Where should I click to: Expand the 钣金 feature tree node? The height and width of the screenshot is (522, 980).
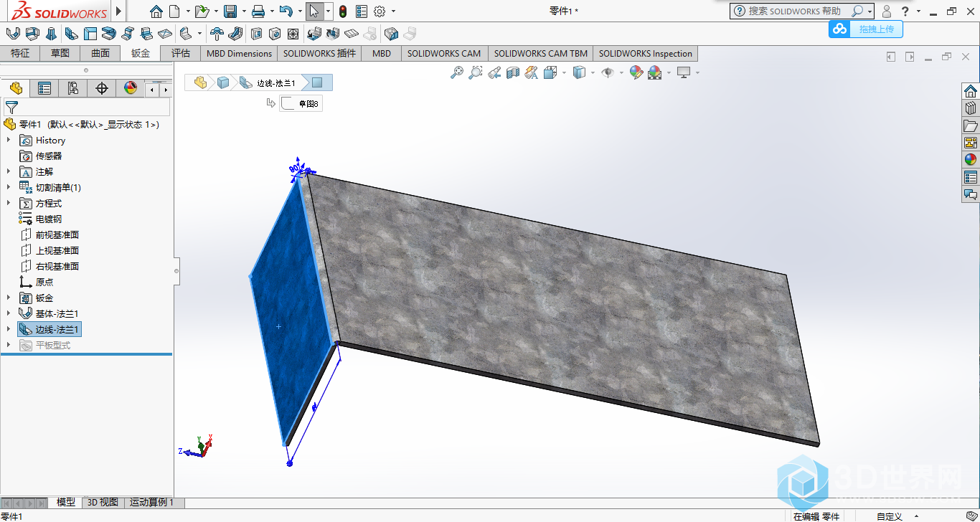click(x=9, y=298)
